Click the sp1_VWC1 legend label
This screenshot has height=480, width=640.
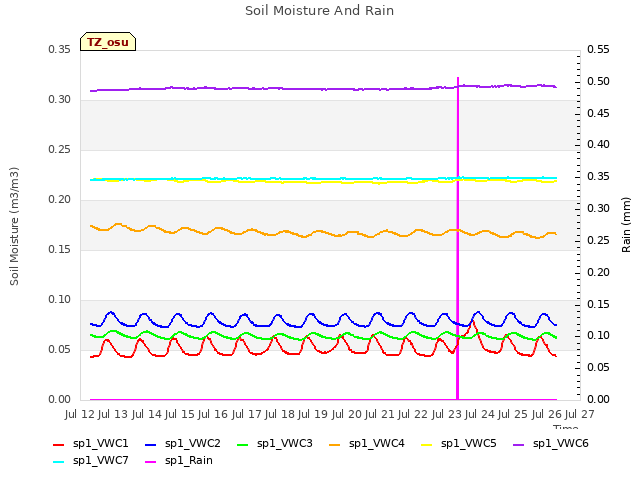(x=100, y=443)
